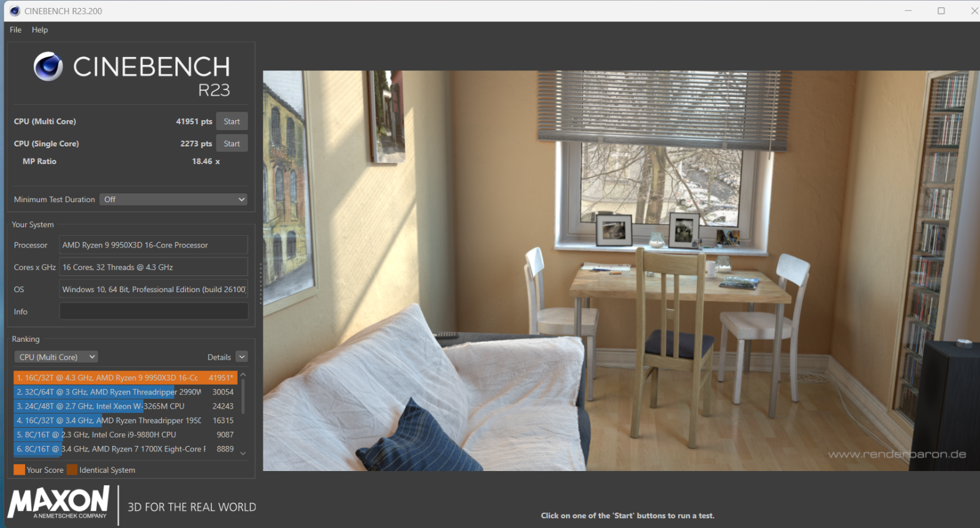The width and height of the screenshot is (980, 528).
Task: Click the ranking list scrollbar thumb
Action: [243, 396]
